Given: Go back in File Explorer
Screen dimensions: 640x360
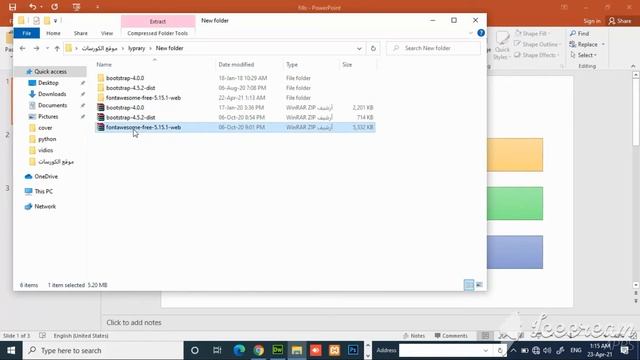Looking at the screenshot, I should pos(23,48).
